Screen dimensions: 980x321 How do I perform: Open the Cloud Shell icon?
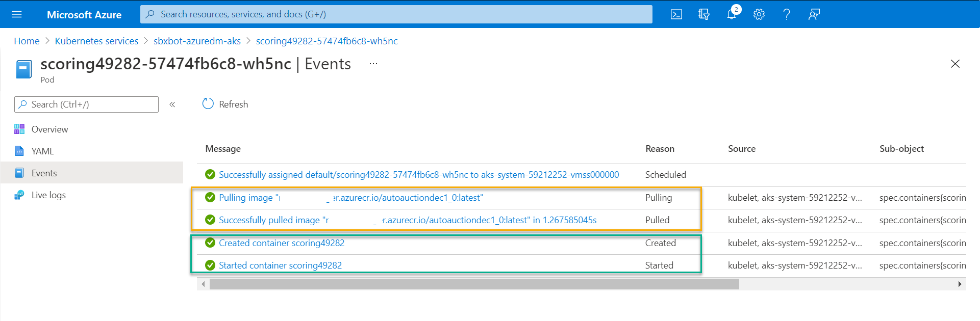[676, 14]
